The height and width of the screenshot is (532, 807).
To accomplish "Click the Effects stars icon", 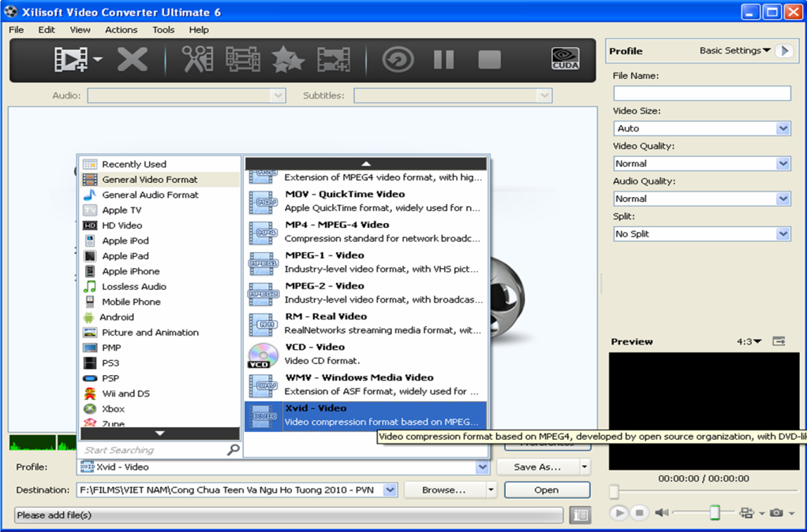I will 288,59.
